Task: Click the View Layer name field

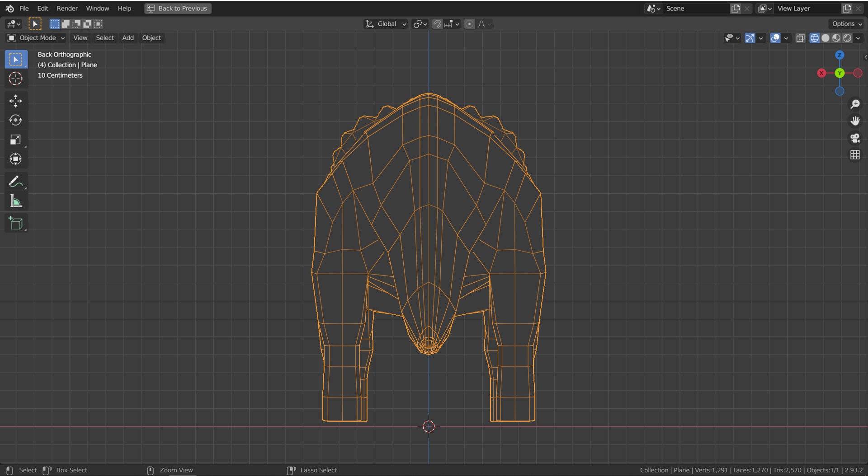Action: (807, 8)
